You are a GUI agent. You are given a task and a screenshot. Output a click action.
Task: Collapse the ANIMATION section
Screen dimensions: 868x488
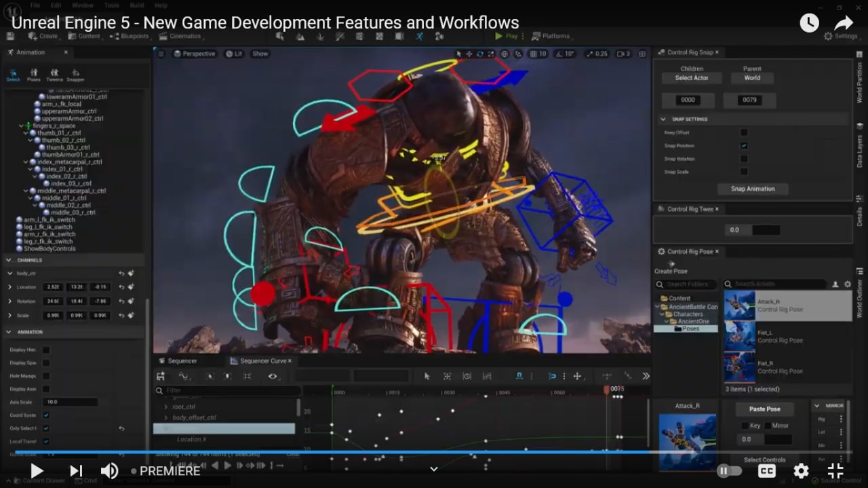click(x=9, y=332)
